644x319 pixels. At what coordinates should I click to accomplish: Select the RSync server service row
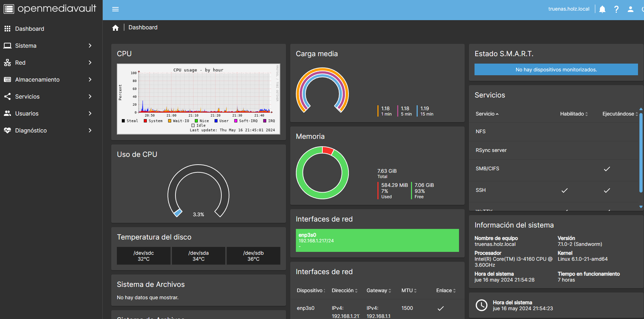554,150
